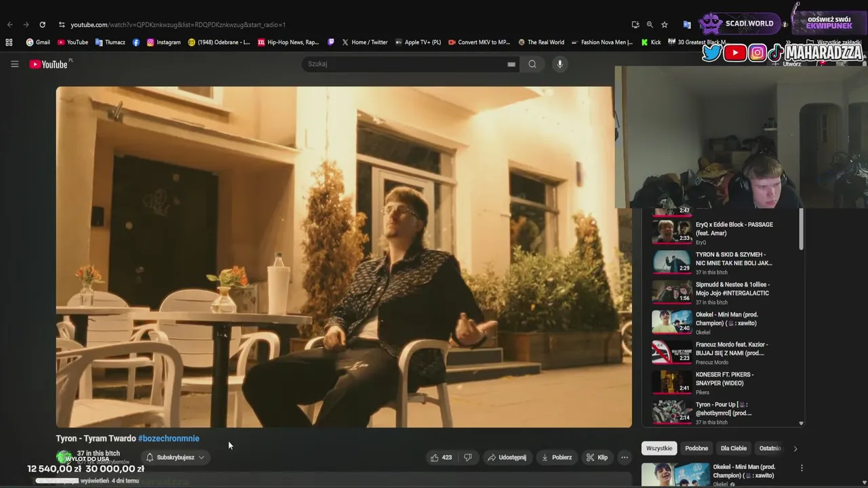Open site information icon beside the URL
This screenshot has width=868, height=488.
[x=62, y=24]
